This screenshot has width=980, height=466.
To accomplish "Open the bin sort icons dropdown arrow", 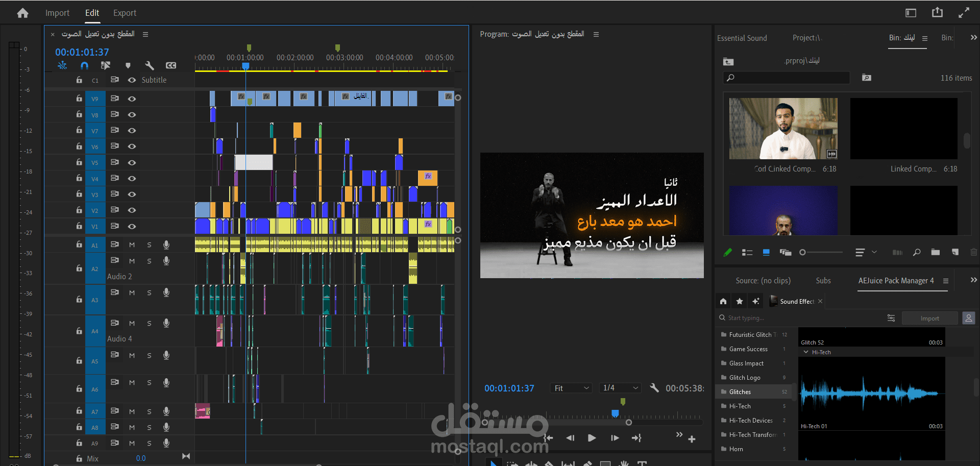I will pyautogui.click(x=874, y=252).
